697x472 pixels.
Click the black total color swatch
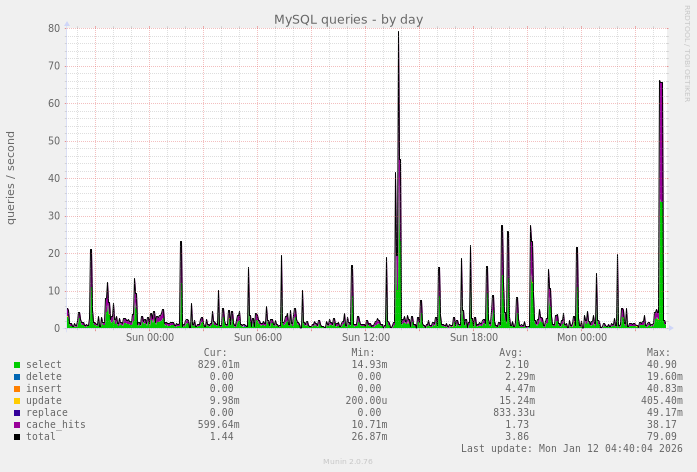click(17, 437)
